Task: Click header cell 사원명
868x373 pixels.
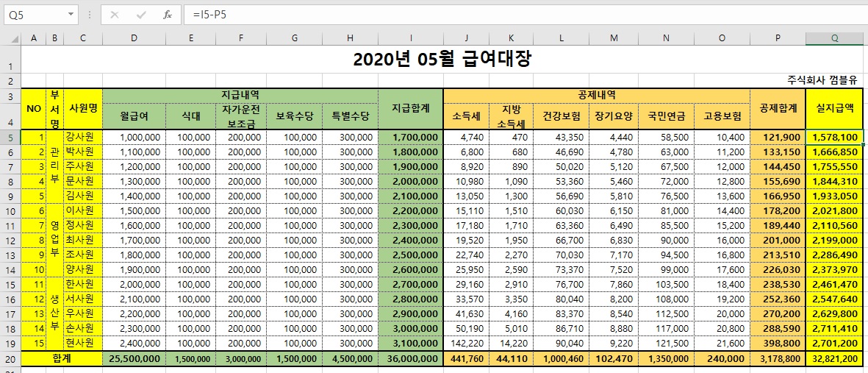Action: (82, 109)
